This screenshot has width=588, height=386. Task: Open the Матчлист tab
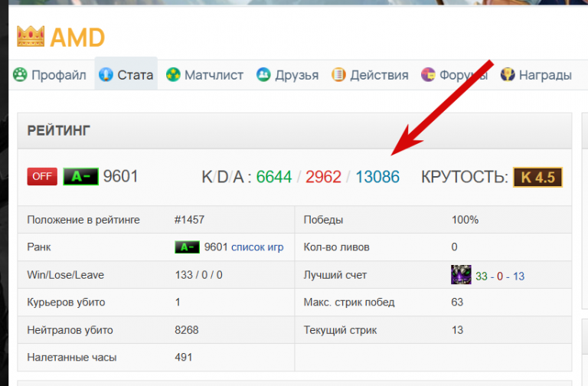pyautogui.click(x=204, y=74)
